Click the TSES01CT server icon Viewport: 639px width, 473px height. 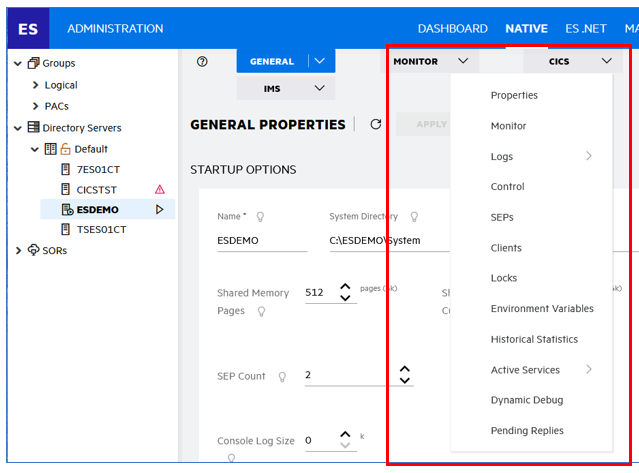(65, 229)
